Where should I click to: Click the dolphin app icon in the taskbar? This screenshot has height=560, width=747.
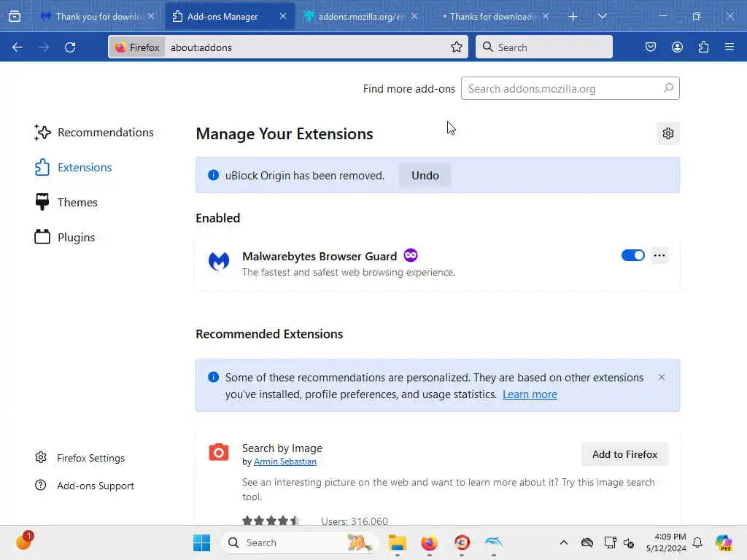click(494, 542)
